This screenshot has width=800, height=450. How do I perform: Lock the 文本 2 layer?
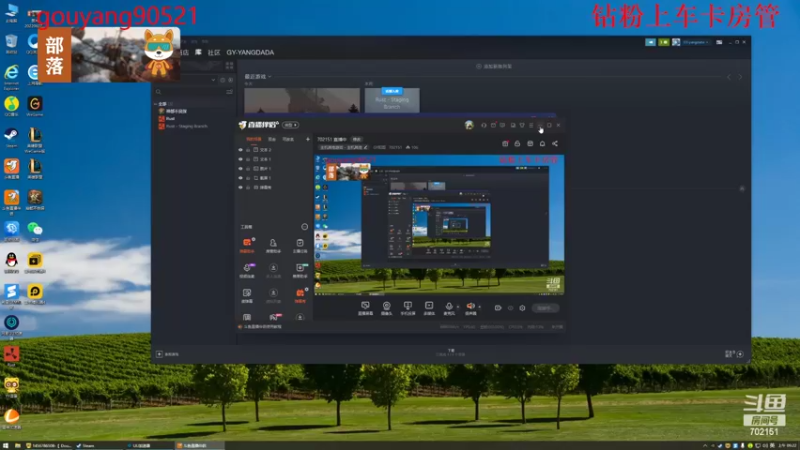point(248,150)
